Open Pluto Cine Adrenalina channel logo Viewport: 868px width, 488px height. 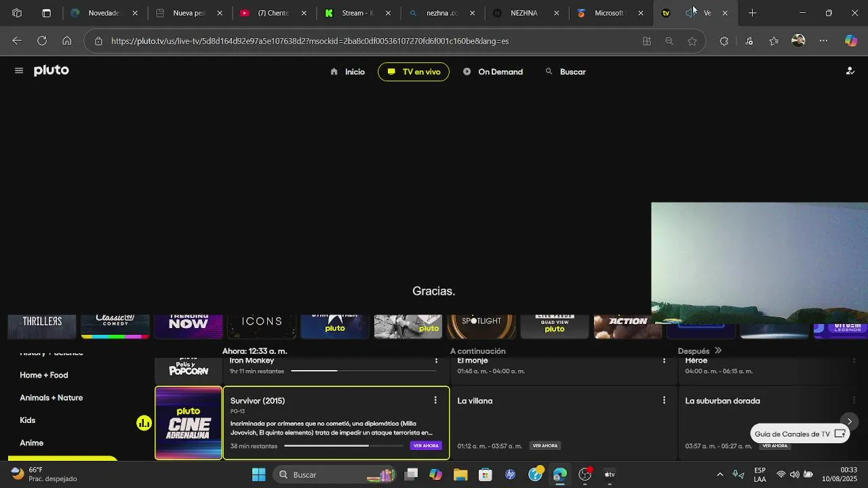189,423
